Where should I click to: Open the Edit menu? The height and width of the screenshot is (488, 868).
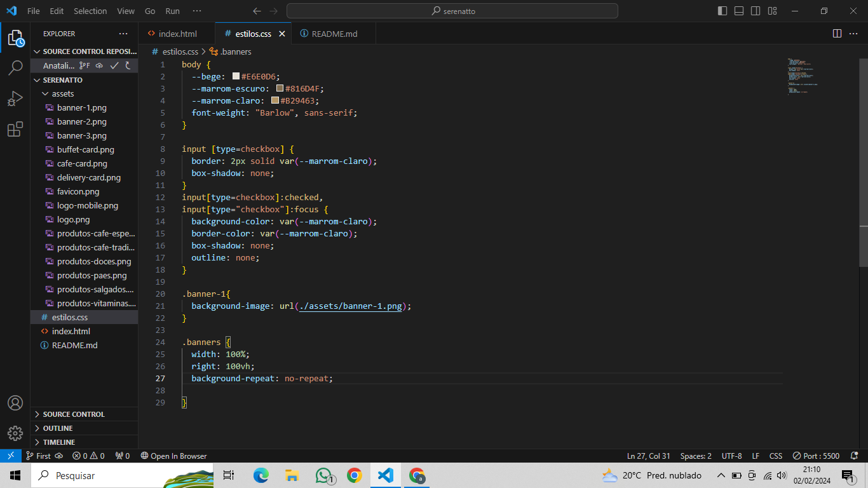coord(57,11)
